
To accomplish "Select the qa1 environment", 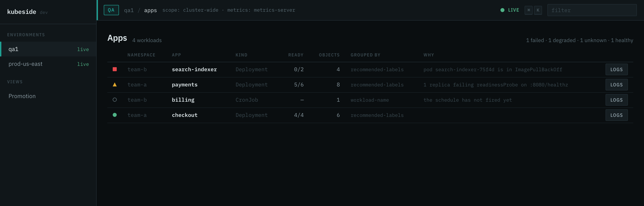I will click(x=48, y=49).
